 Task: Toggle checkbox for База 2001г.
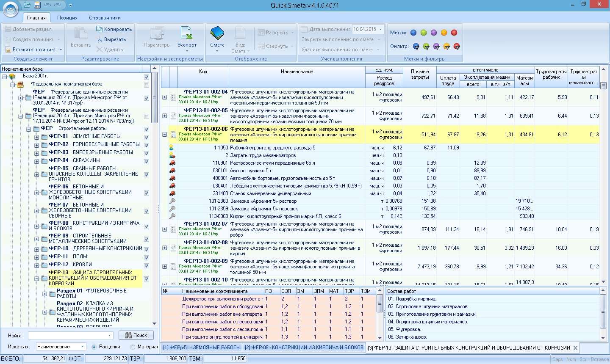(x=147, y=77)
